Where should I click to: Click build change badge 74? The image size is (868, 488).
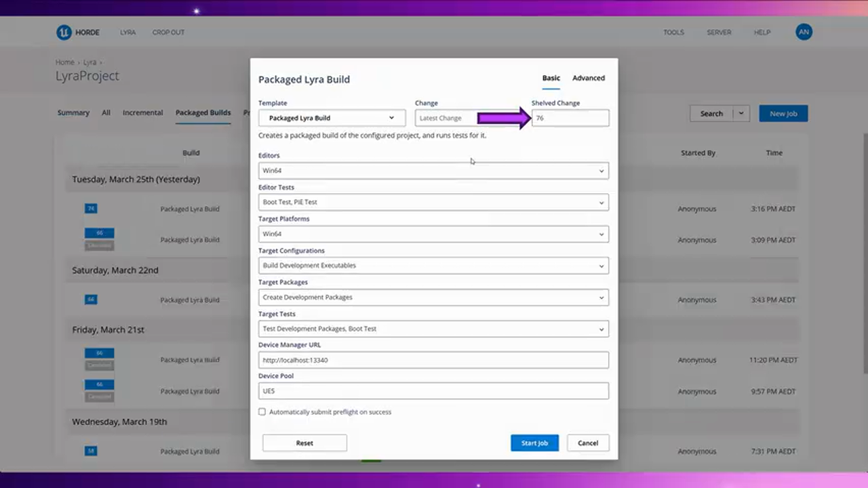pyautogui.click(x=91, y=209)
